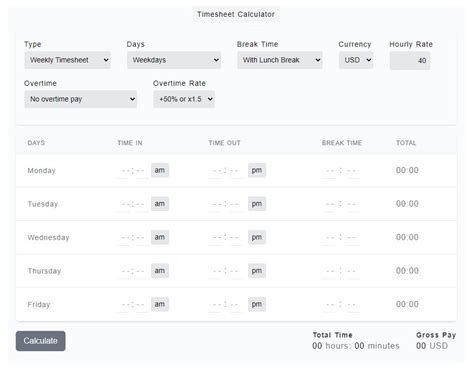
Task: Click Friday time out field
Action: pos(226,305)
